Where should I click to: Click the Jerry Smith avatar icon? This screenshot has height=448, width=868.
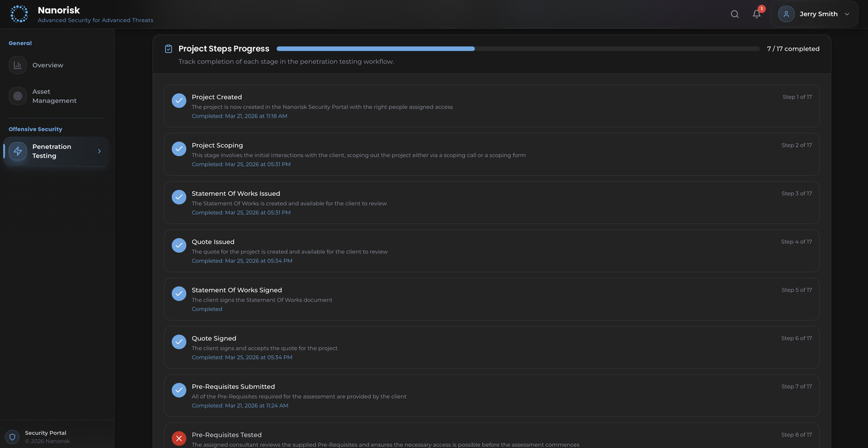point(786,14)
